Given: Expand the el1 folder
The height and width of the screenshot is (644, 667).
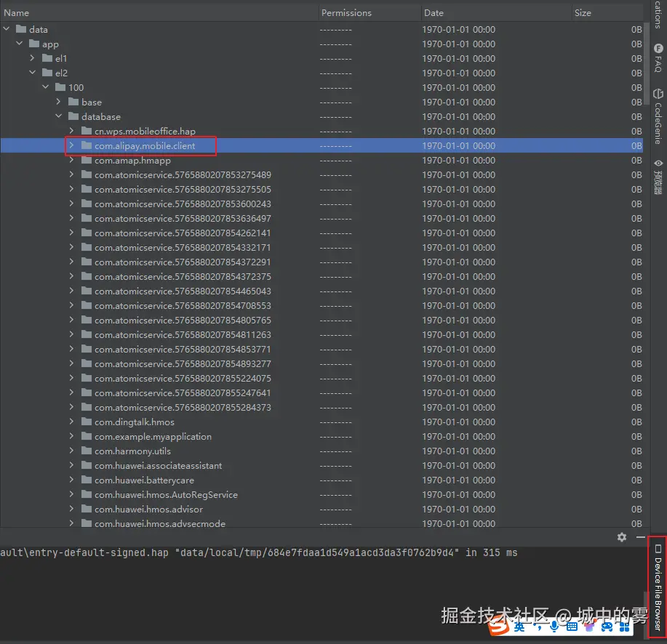Looking at the screenshot, I should (32, 58).
